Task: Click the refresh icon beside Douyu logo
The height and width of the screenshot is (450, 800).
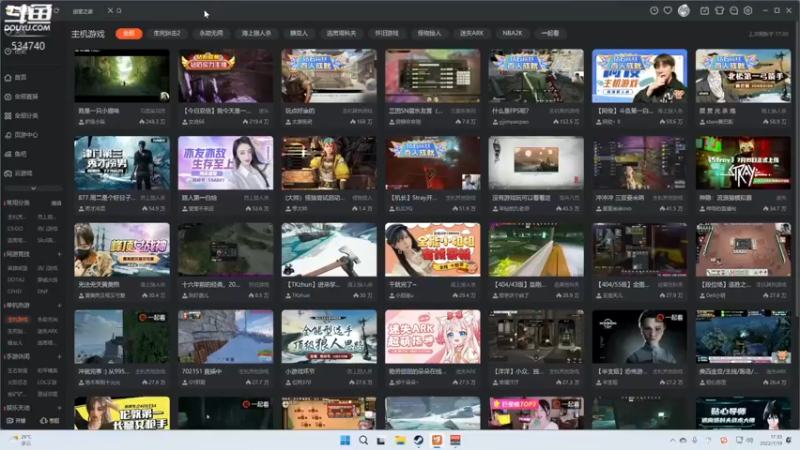Action: tap(56, 10)
